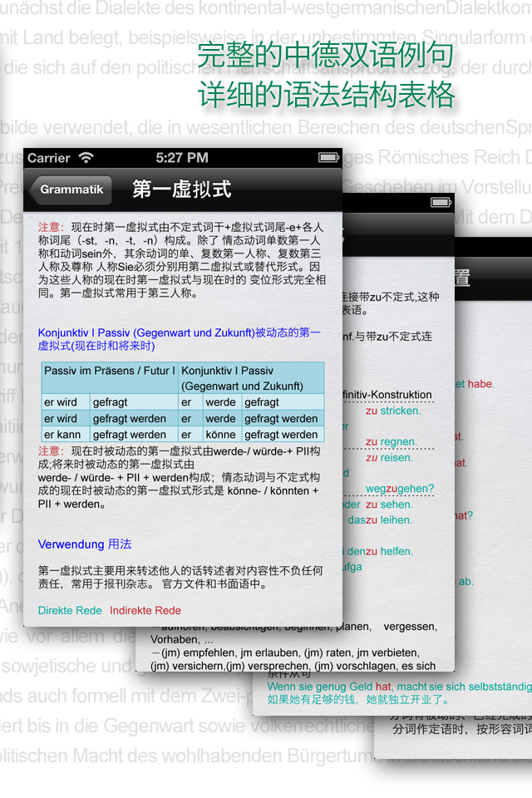This screenshot has height=798, width=532.
Task: Open the blue Konjunktiv I Passiv heading
Action: coord(179,339)
